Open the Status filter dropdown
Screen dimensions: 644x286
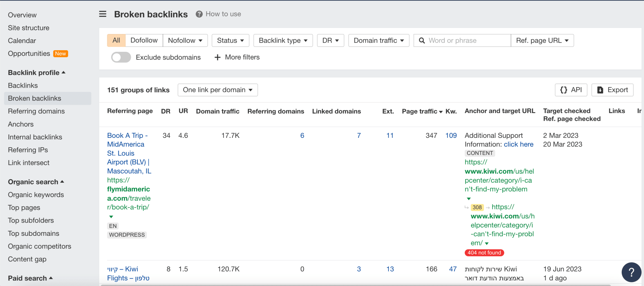[230, 40]
